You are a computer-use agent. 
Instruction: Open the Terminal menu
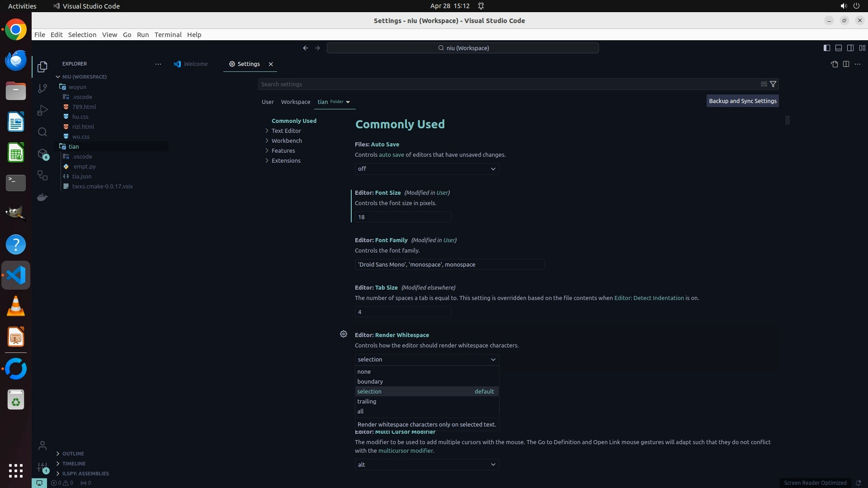click(x=168, y=35)
